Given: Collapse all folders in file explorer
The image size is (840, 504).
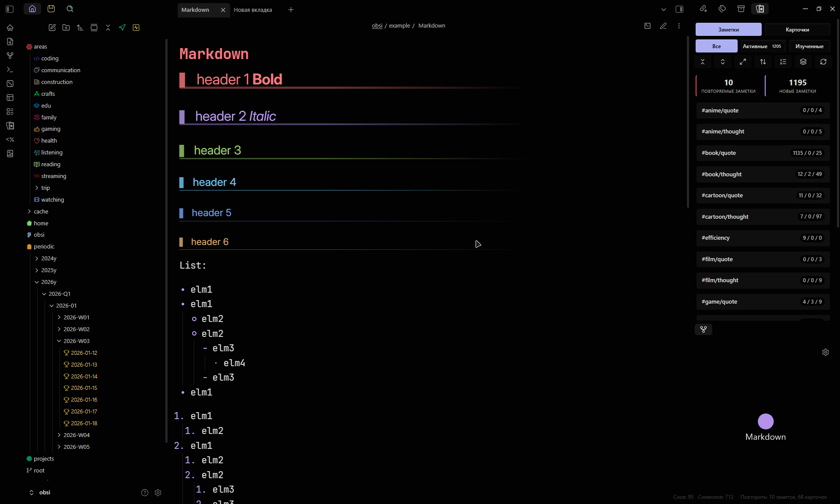Looking at the screenshot, I should (108, 28).
